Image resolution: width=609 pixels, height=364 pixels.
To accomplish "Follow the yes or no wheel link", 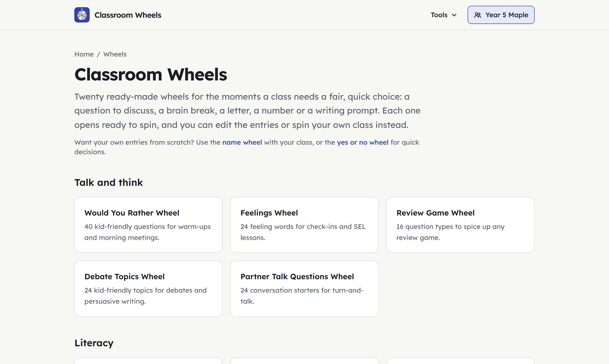I will 363,142.
